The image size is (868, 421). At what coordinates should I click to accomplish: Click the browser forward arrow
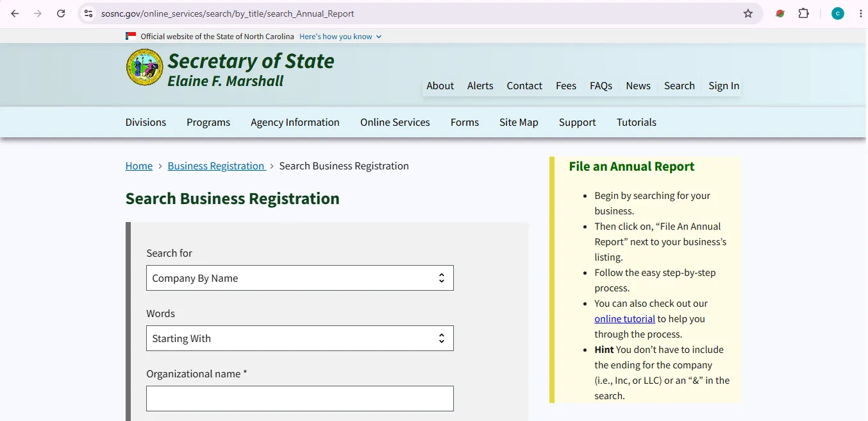(38, 13)
